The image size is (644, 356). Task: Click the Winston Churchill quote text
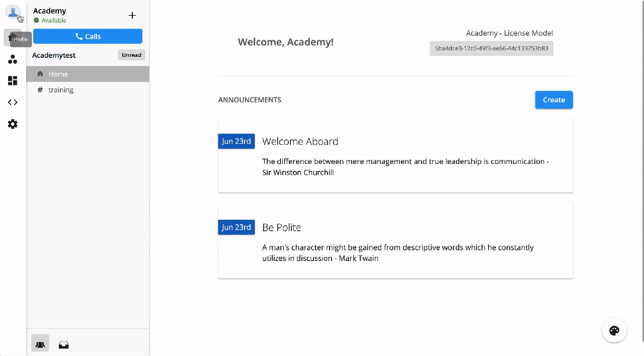406,167
